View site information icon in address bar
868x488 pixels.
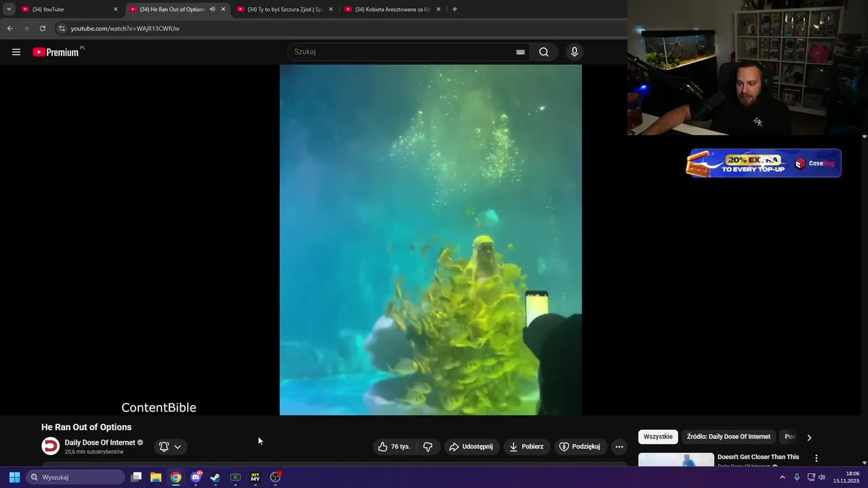click(x=62, y=28)
